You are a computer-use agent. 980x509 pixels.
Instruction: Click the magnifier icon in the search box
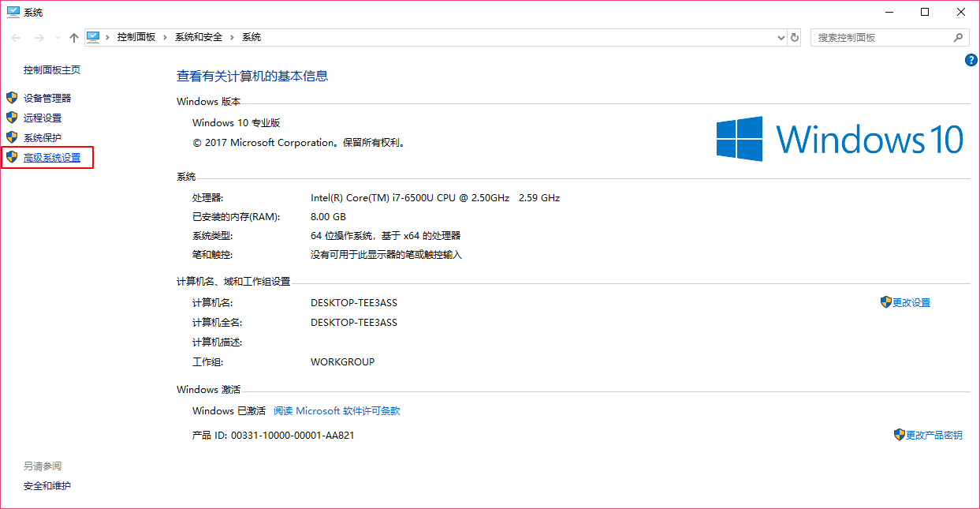pos(959,37)
